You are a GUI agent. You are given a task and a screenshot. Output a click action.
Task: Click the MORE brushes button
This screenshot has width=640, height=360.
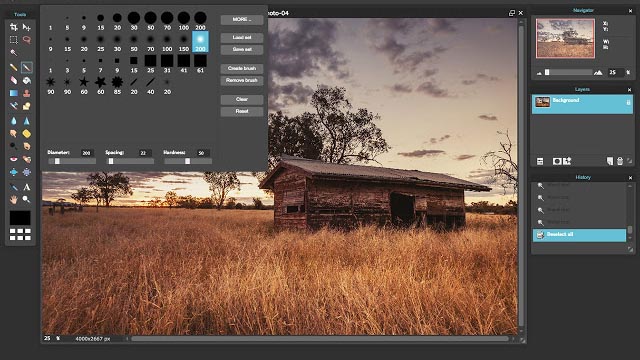click(242, 20)
